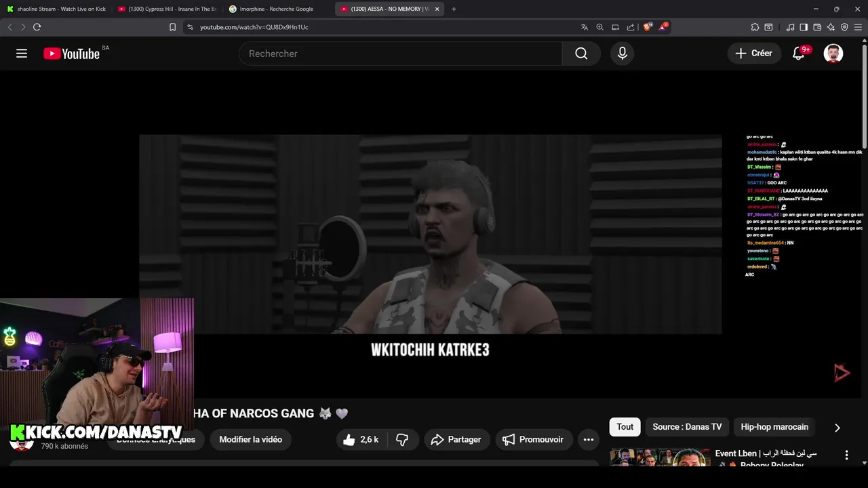
Task: Reload the page
Action: click(x=37, y=27)
